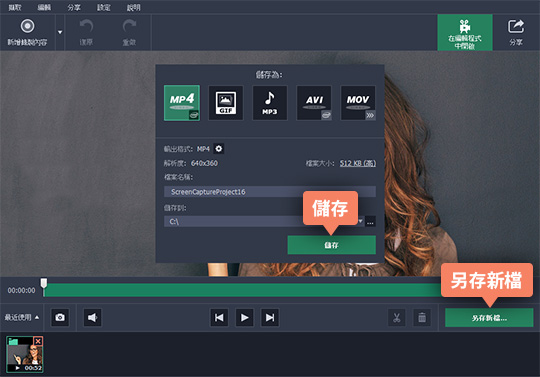The width and height of the screenshot is (540, 377).
Task: Remove thumbnail with red X icon
Action: 38,341
